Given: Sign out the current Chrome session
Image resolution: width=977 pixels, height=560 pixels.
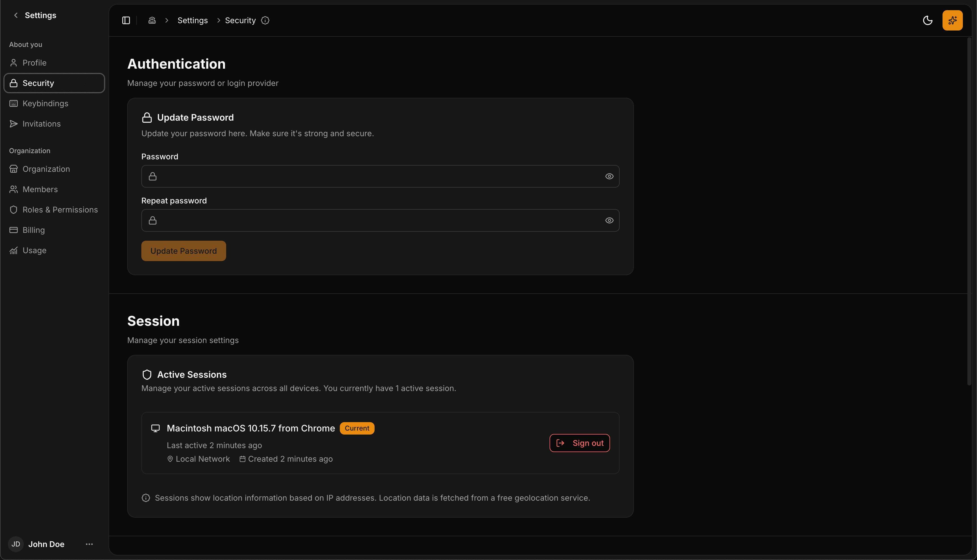Looking at the screenshot, I should (x=580, y=443).
